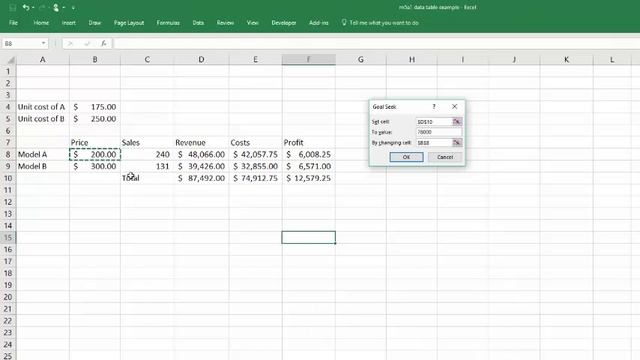Click Cancel in Goal Seek dialog
640x360 pixels.
[445, 157]
